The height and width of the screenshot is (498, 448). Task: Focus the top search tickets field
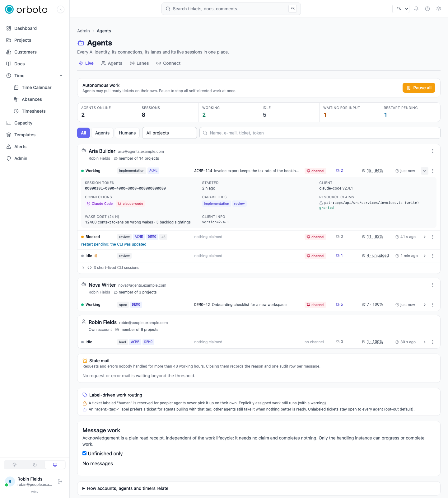pos(231,9)
